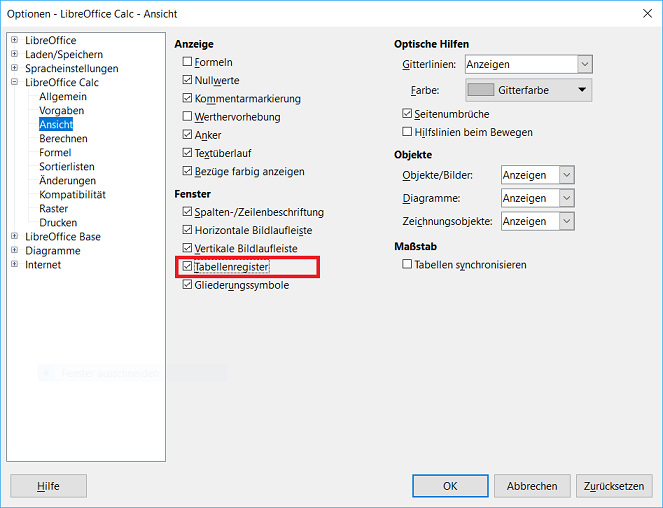Expand the Laden/Speichern tree node
Screen dimensions: 663x508
(14, 54)
